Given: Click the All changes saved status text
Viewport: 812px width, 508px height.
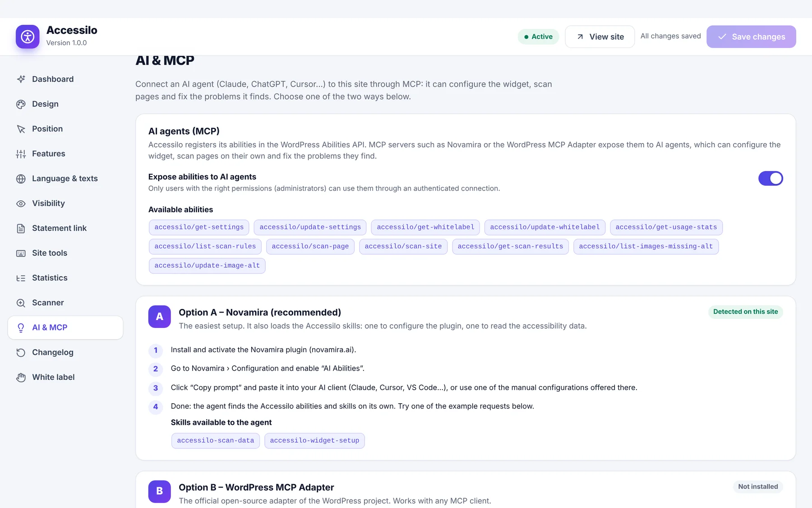Looking at the screenshot, I should [x=671, y=36].
